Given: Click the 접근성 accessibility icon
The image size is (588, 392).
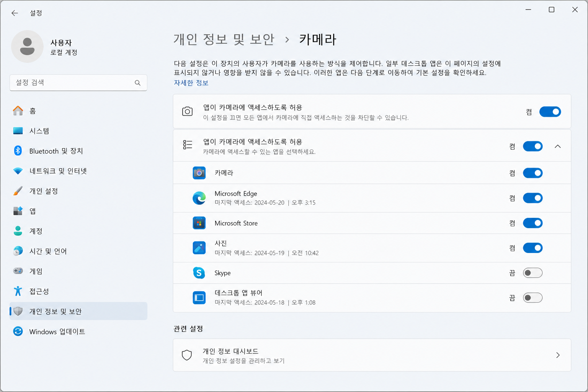Looking at the screenshot, I should click(x=18, y=291).
